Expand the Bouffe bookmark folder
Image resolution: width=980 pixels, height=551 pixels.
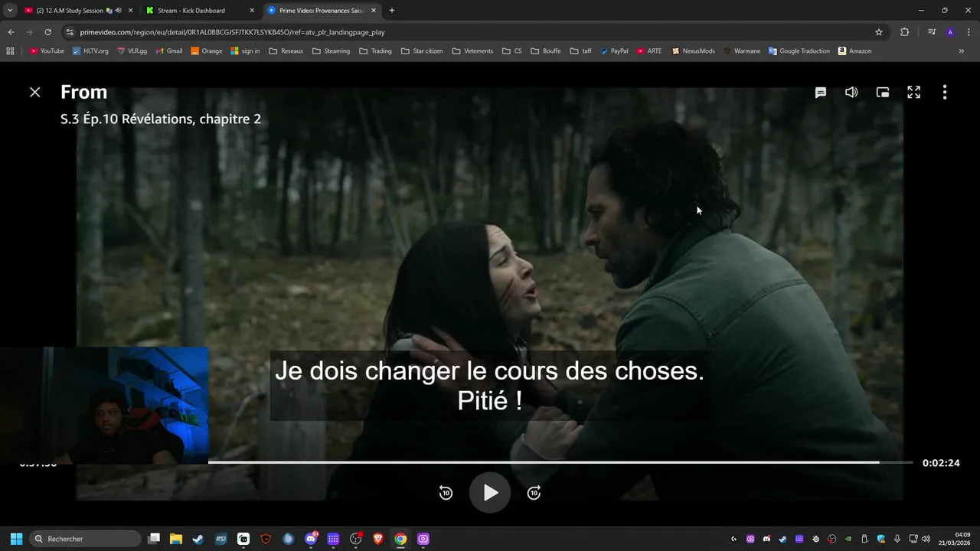[x=546, y=51]
